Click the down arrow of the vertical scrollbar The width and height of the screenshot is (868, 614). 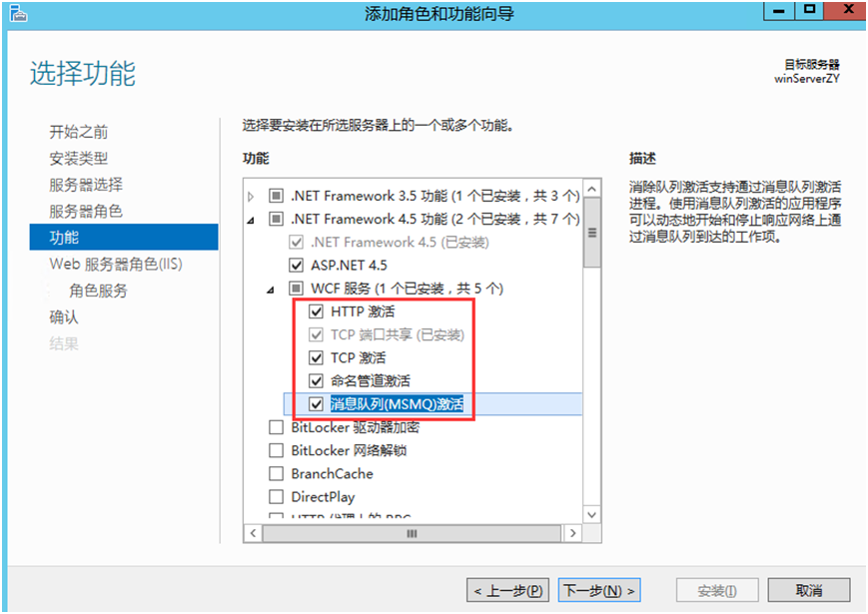[x=591, y=515]
